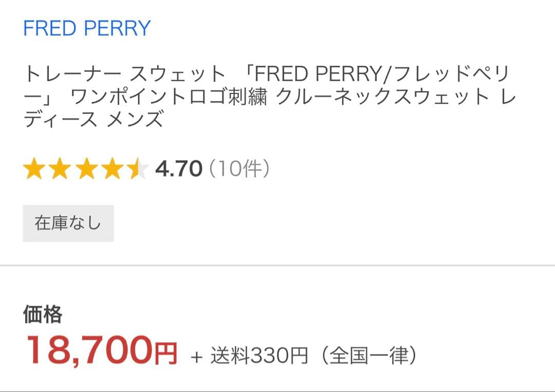Select the second gold star icon

59,169
